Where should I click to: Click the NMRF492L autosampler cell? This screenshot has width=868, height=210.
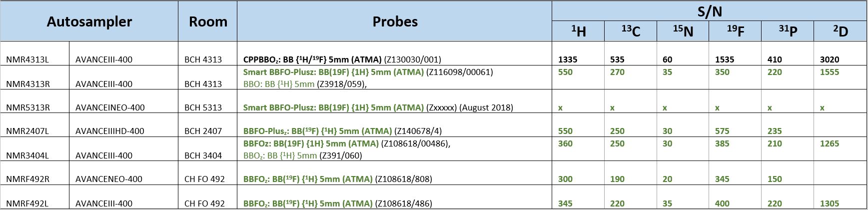[x=27, y=203]
